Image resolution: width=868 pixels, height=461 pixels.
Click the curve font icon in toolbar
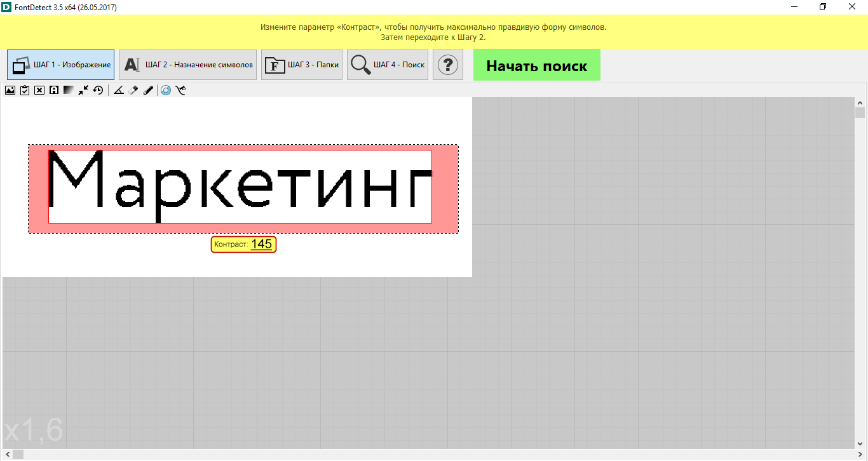(x=181, y=90)
